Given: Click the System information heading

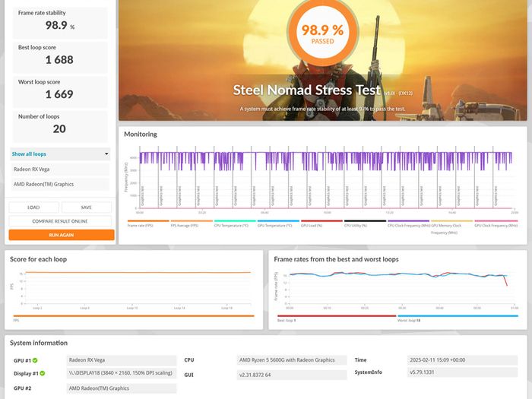Looking at the screenshot, I should 39,343.
